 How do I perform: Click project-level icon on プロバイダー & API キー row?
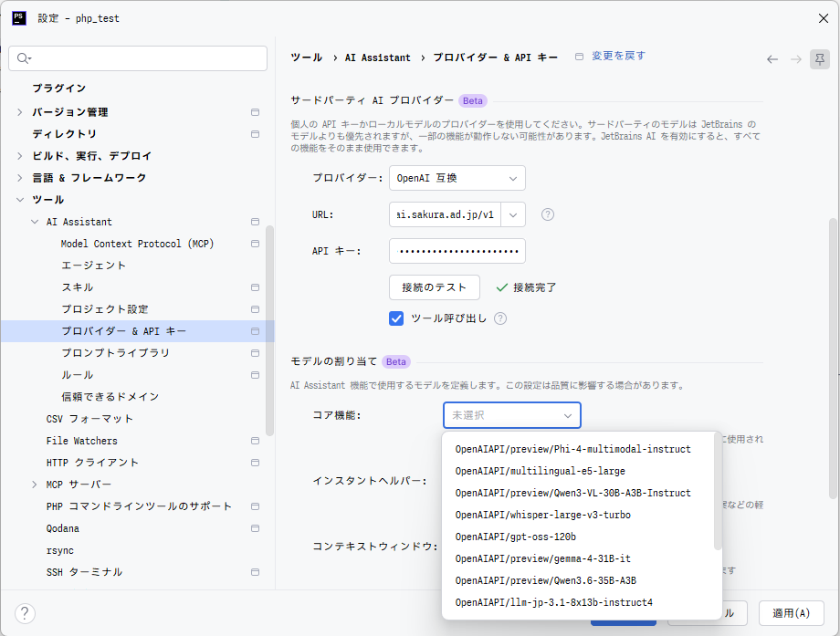coord(255,331)
